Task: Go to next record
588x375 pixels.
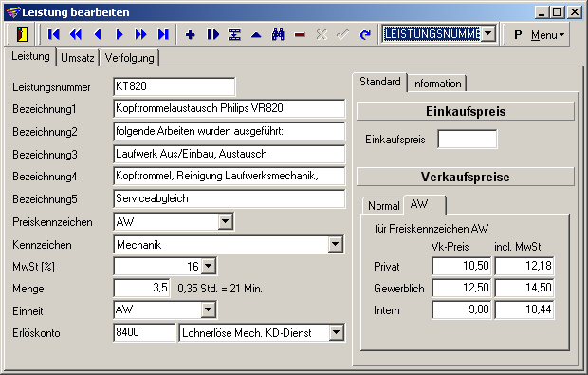Action: (119, 35)
